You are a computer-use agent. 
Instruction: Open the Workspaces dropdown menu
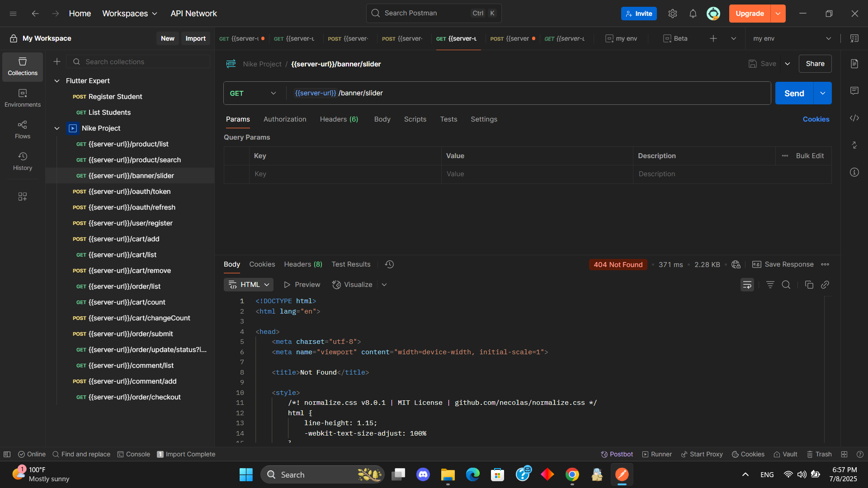(x=130, y=14)
